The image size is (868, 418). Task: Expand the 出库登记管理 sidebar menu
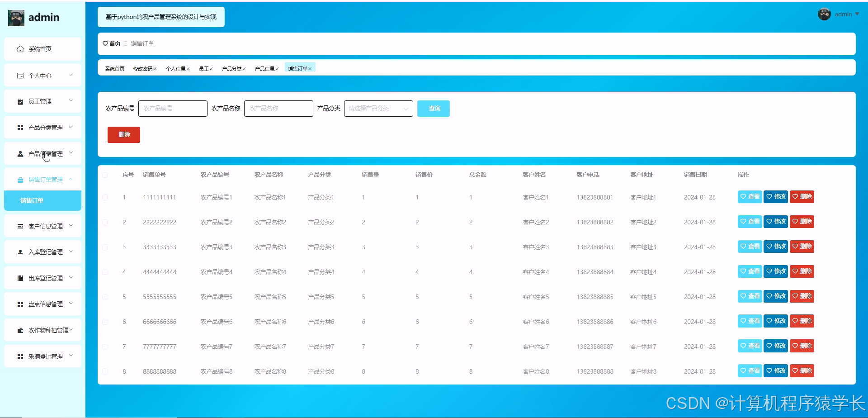71,278
